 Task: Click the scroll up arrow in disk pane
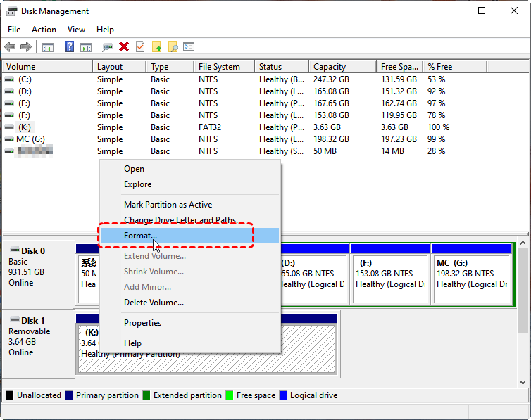[x=523, y=243]
